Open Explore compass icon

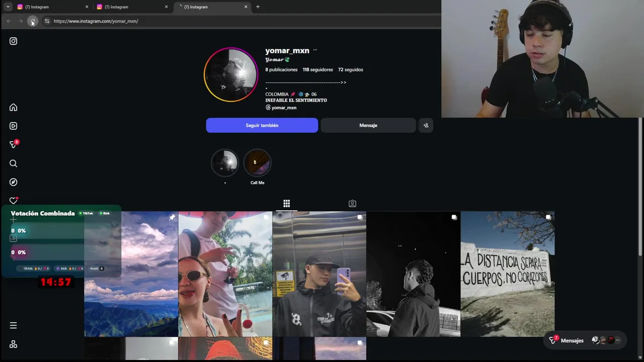pyautogui.click(x=13, y=182)
